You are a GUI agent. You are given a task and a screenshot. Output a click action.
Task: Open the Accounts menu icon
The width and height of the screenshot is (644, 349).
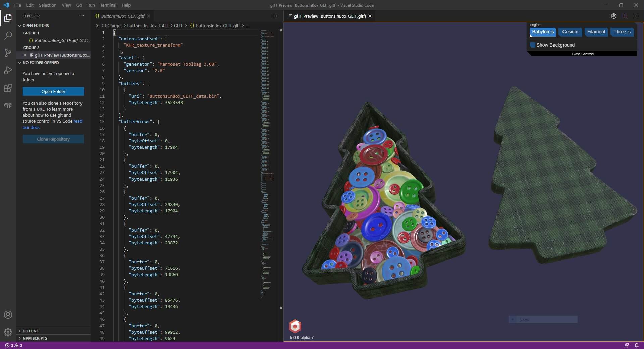[8, 315]
